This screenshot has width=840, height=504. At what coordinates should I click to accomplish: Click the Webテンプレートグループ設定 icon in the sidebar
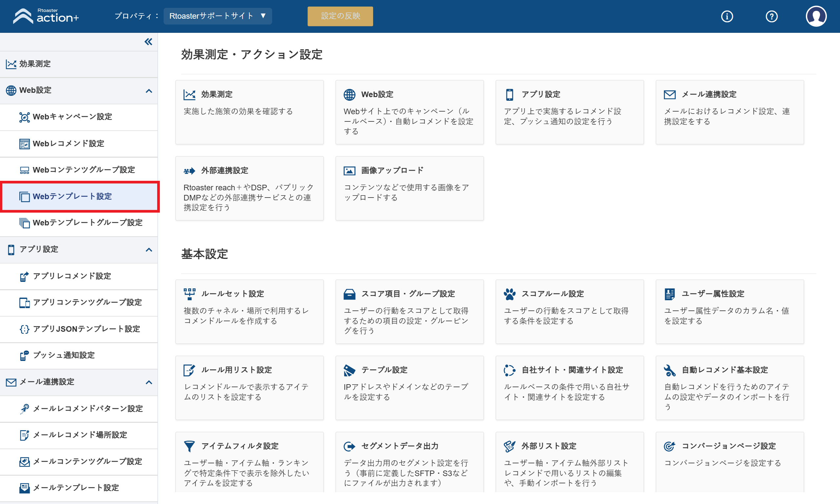point(25,223)
